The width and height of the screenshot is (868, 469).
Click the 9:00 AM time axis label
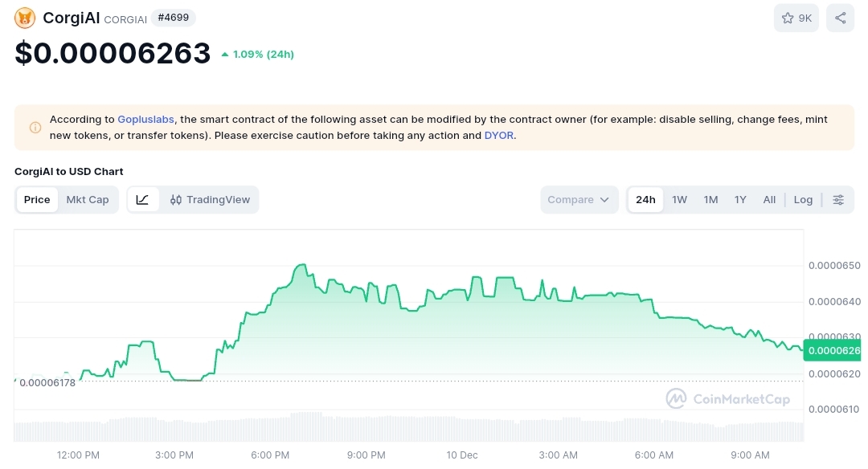[750, 455]
